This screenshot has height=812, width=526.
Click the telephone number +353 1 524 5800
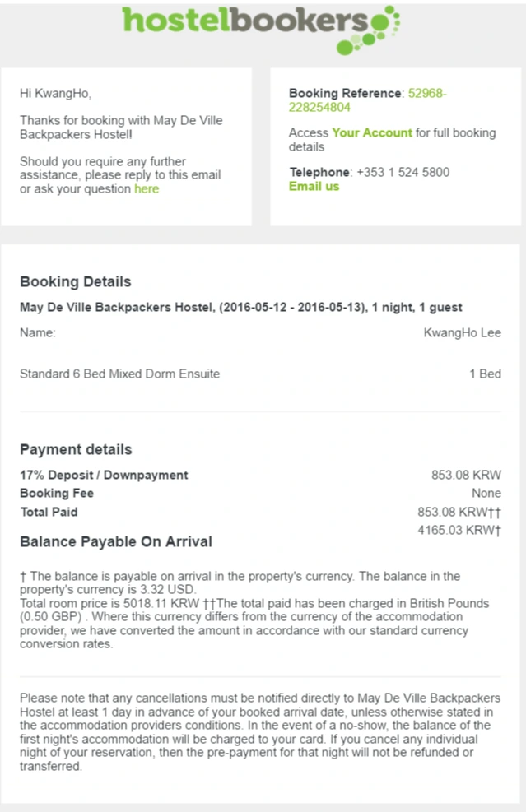pyautogui.click(x=403, y=172)
